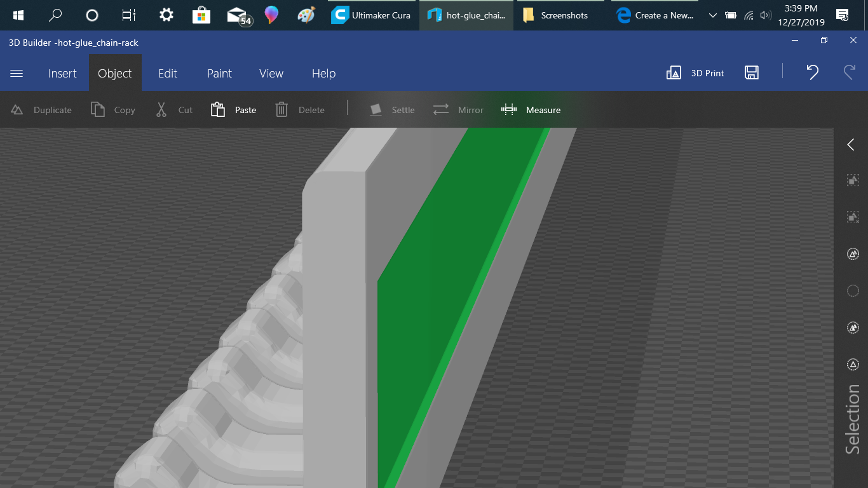Click the empty dashed circle selection icon
This screenshot has width=868, height=488.
tap(853, 291)
